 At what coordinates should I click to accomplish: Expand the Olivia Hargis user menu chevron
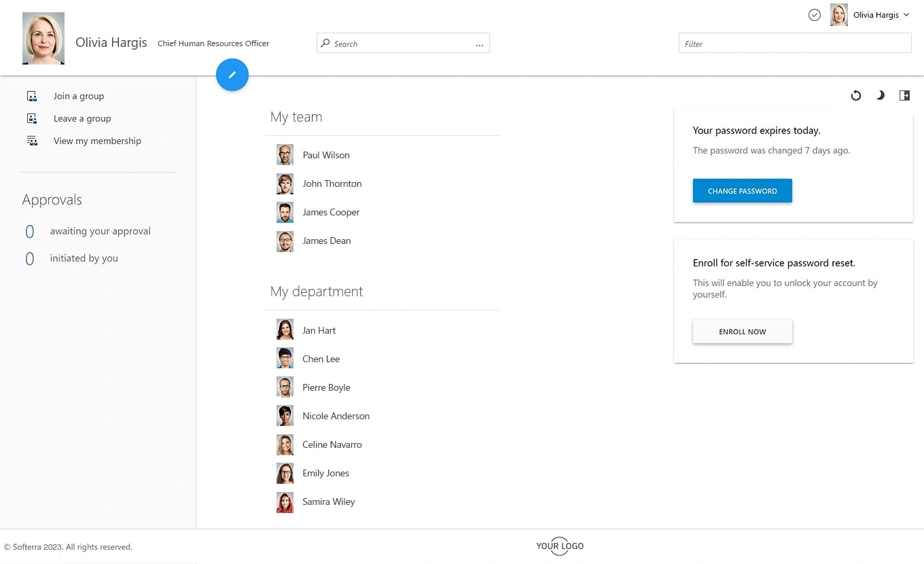(906, 15)
